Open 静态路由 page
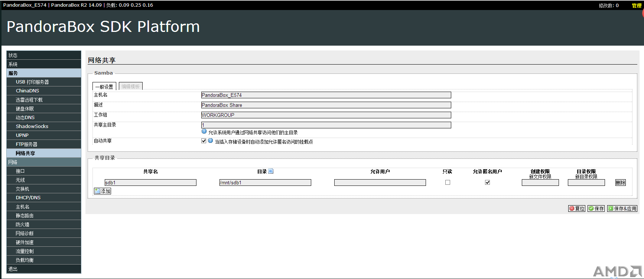 (x=44, y=216)
